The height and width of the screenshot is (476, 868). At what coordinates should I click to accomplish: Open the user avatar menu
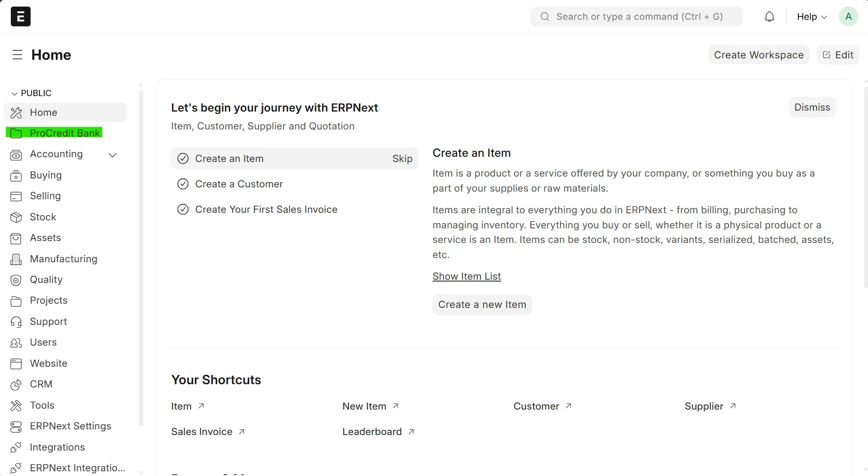(x=848, y=16)
